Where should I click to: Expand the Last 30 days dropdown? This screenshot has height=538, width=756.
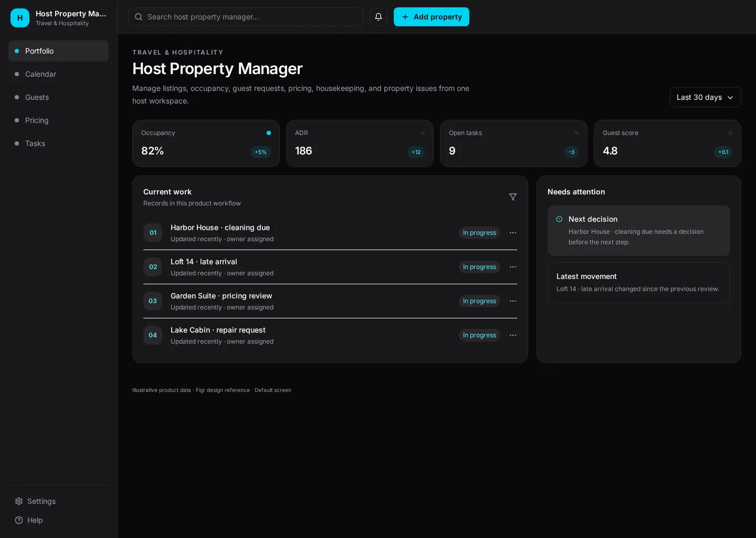point(705,97)
